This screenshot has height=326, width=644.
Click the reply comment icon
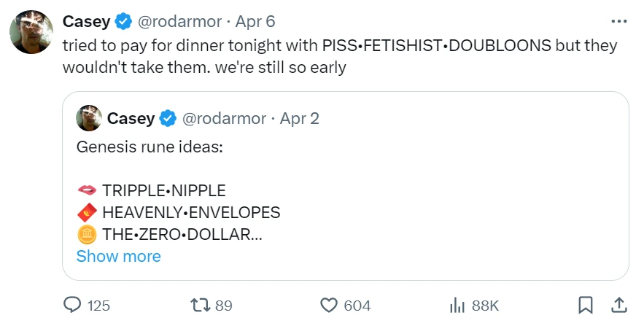(73, 305)
